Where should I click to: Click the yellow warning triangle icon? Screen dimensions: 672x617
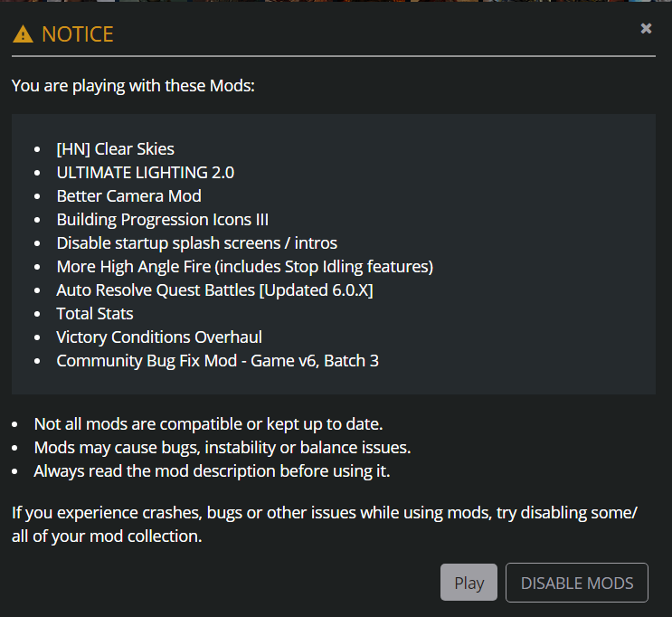pyautogui.click(x=24, y=34)
